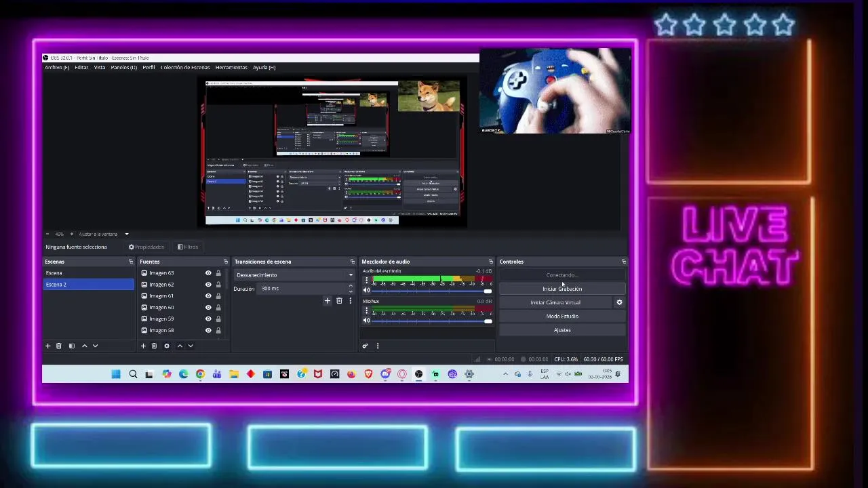Open the Filtros button for the source

(188, 247)
